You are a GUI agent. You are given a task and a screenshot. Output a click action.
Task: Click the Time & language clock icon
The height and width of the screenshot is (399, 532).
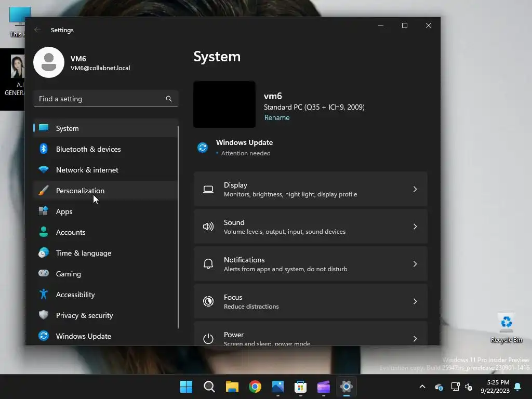44,253
